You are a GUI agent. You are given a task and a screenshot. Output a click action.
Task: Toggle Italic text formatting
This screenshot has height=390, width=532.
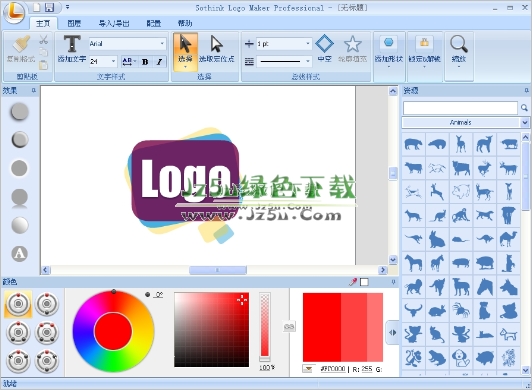(x=159, y=62)
